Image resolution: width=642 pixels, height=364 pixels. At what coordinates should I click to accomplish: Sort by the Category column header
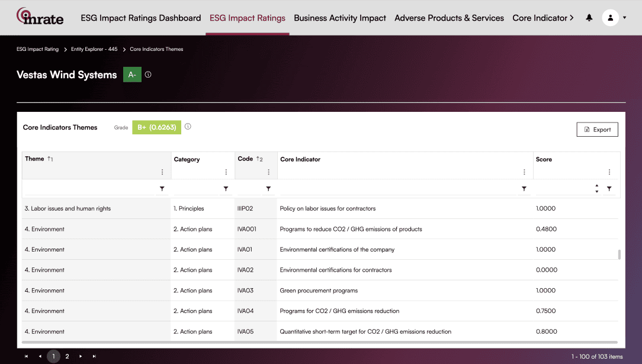[x=187, y=159]
